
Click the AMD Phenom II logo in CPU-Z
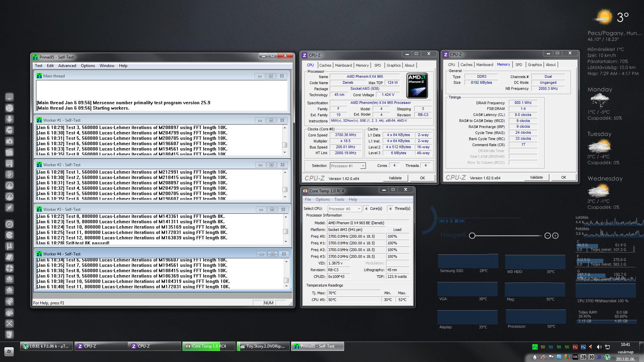[417, 85]
